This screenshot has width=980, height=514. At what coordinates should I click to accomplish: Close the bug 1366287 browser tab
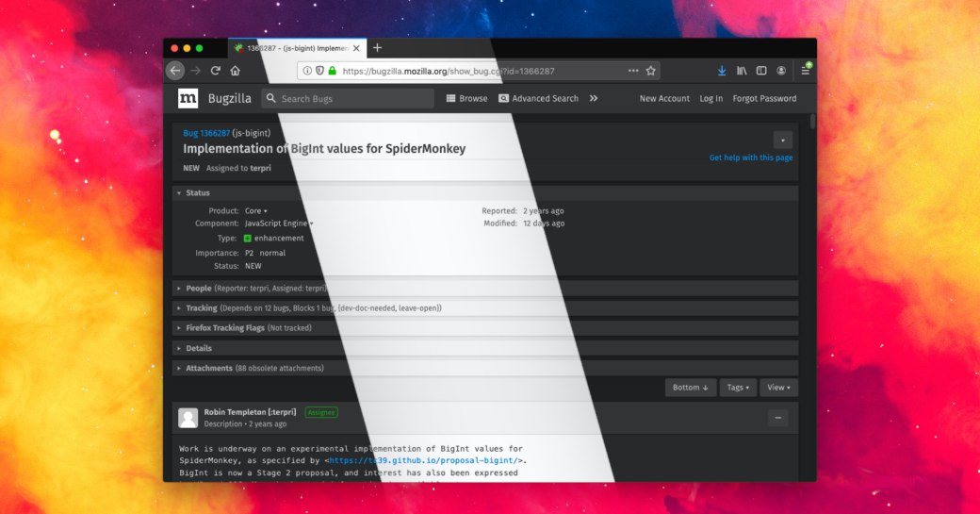[356, 48]
